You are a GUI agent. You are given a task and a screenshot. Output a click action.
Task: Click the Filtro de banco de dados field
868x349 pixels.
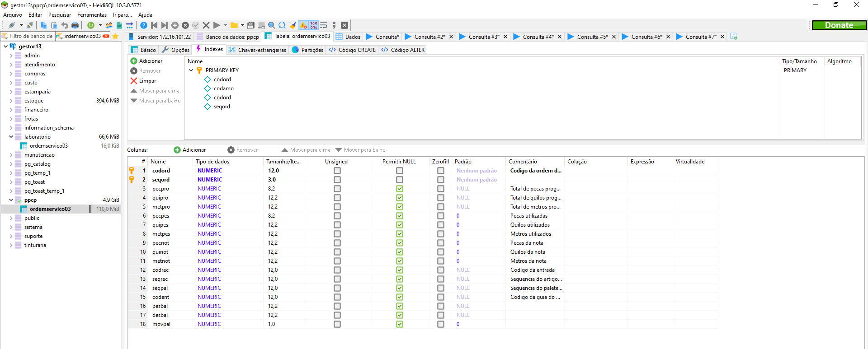coord(28,36)
